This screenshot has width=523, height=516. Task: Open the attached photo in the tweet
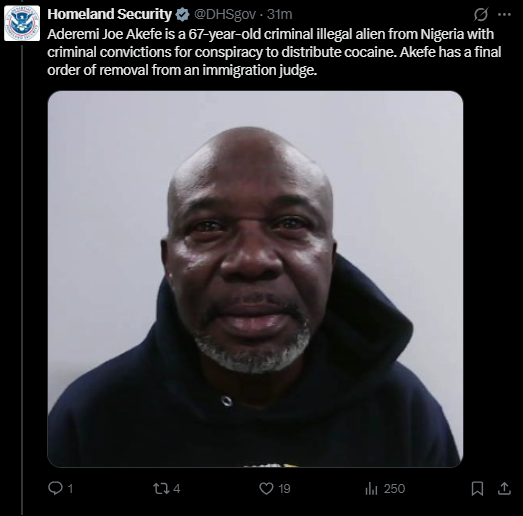click(255, 279)
